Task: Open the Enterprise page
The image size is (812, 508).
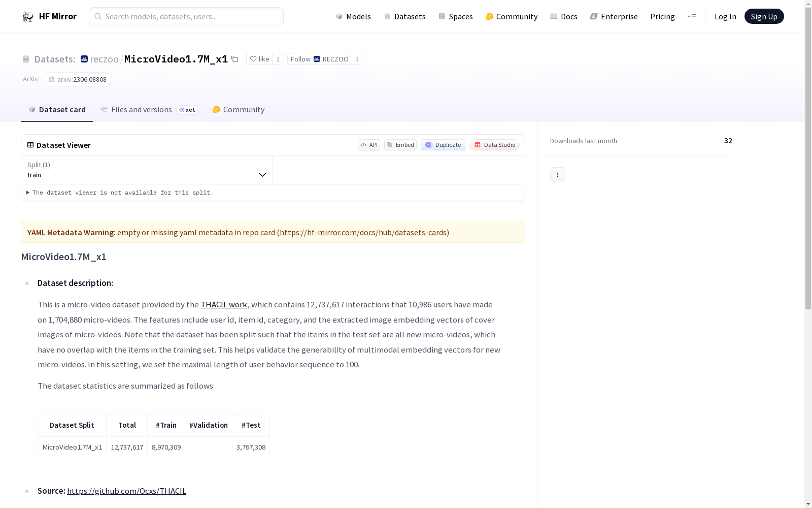Action: tap(614, 16)
